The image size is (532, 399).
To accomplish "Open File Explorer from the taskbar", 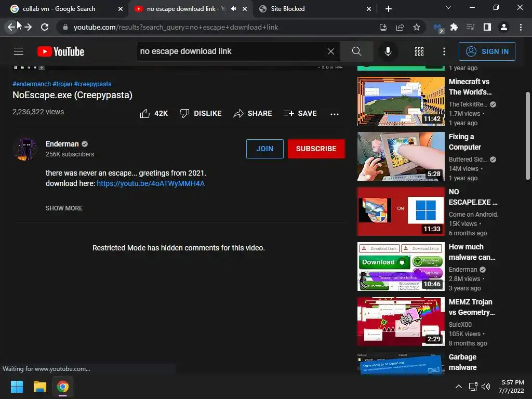I will [39, 387].
